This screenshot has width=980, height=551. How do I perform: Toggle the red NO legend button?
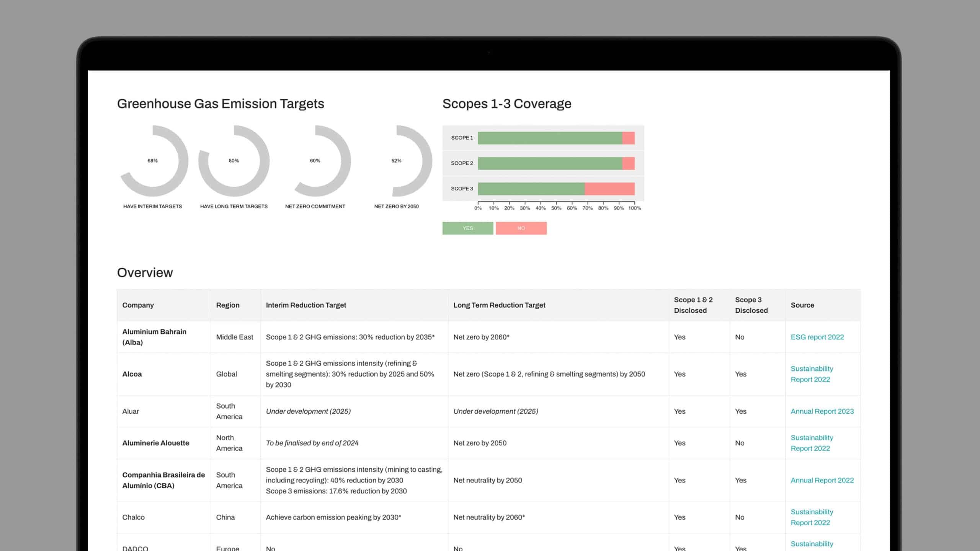pyautogui.click(x=521, y=228)
